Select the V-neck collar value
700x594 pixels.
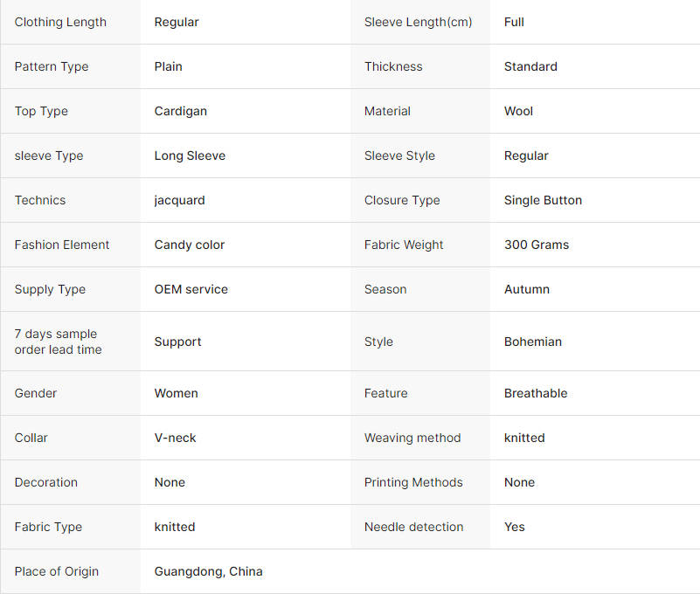[175, 438]
